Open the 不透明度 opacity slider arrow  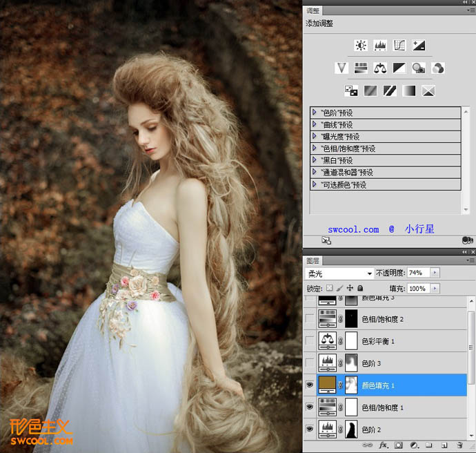click(x=435, y=273)
